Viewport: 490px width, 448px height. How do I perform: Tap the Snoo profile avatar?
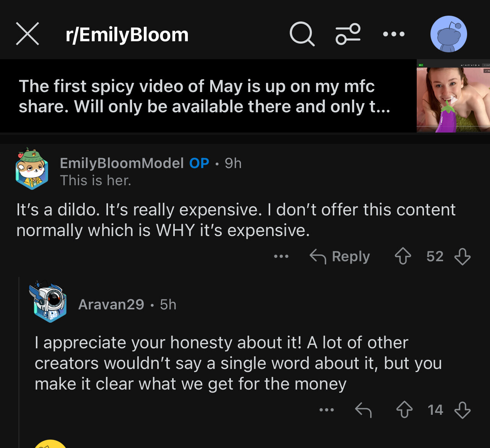point(448,34)
